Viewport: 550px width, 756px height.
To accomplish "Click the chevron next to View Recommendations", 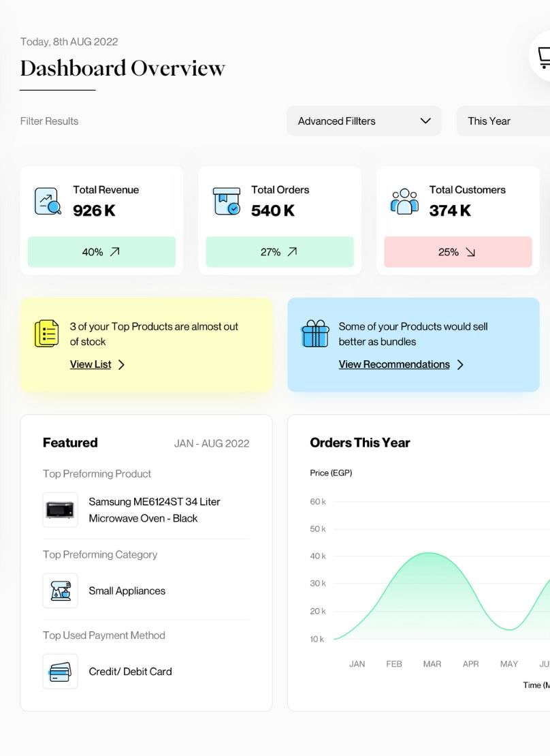I will pos(460,364).
